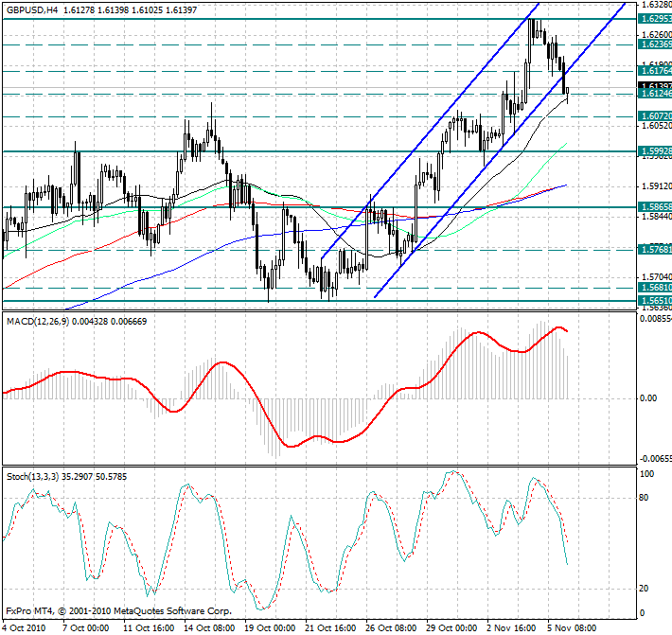This screenshot has width=672, height=635.
Task: Click the 1.5912 price scale value
Action: 656,186
